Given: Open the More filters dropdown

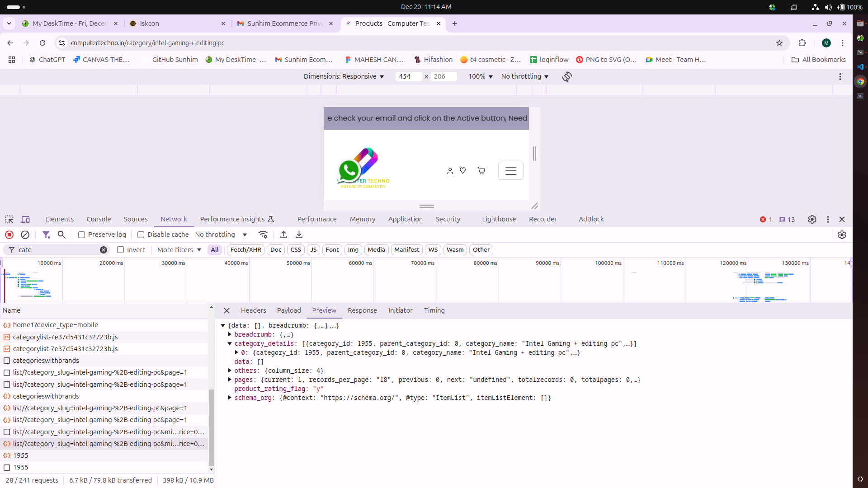Looking at the screenshot, I should 179,250.
